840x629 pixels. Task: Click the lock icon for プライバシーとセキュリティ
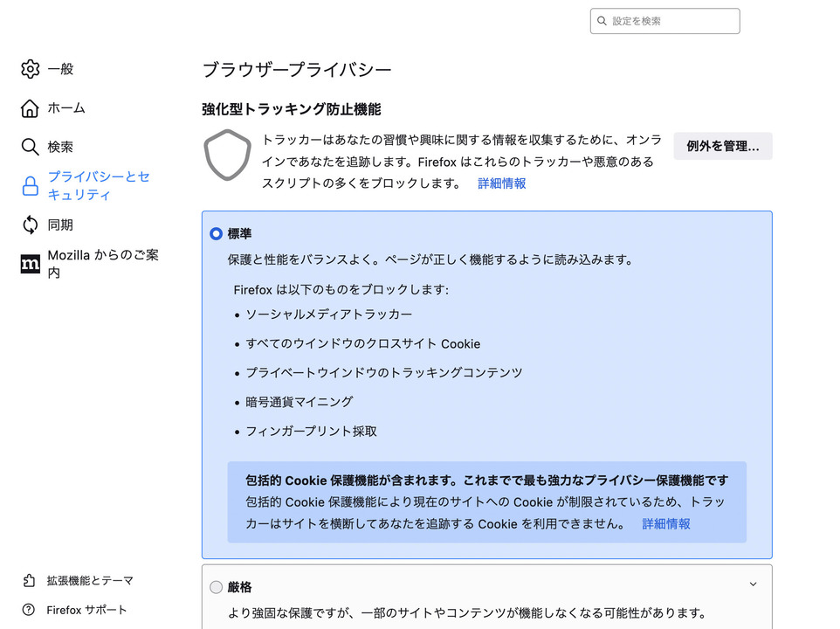click(x=30, y=186)
